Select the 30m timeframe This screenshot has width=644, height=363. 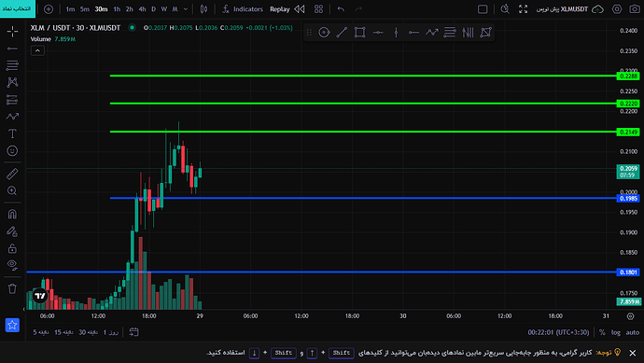point(101,9)
